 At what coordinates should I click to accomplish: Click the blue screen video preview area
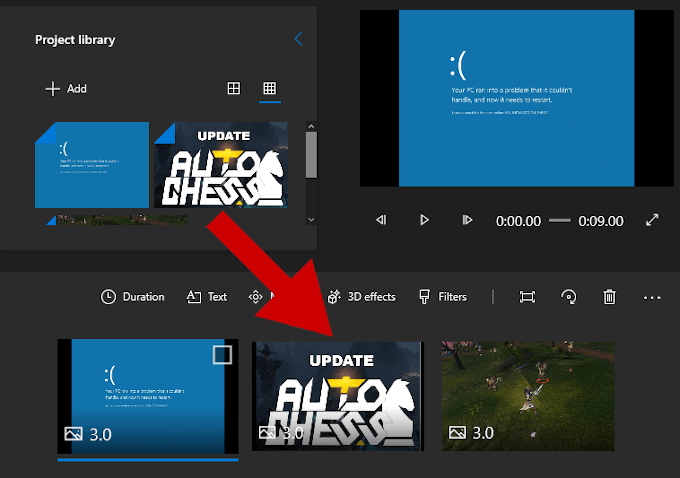click(x=517, y=98)
